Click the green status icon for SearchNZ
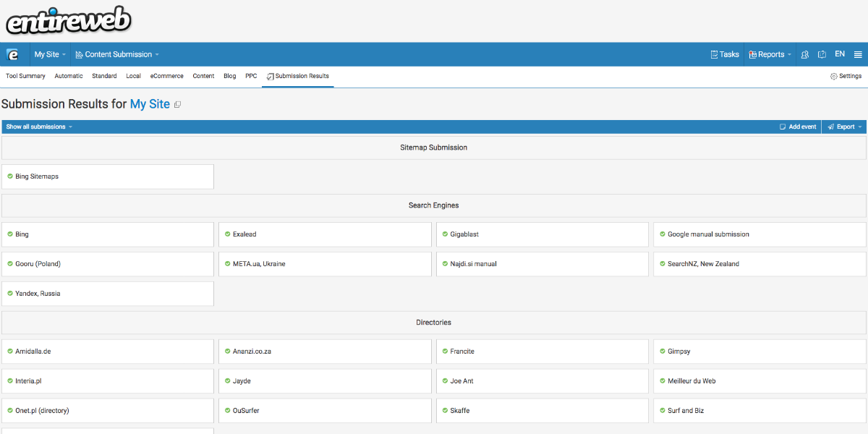868x434 pixels. point(663,263)
